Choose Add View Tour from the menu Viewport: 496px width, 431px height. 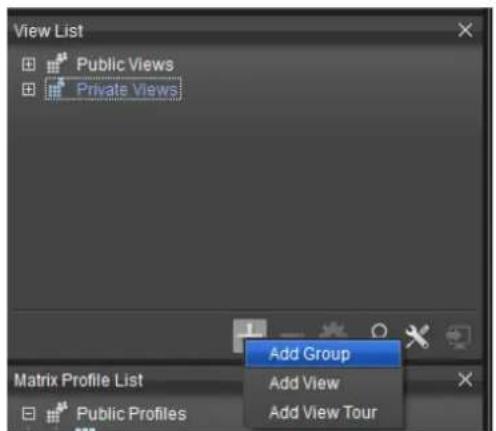(x=323, y=412)
